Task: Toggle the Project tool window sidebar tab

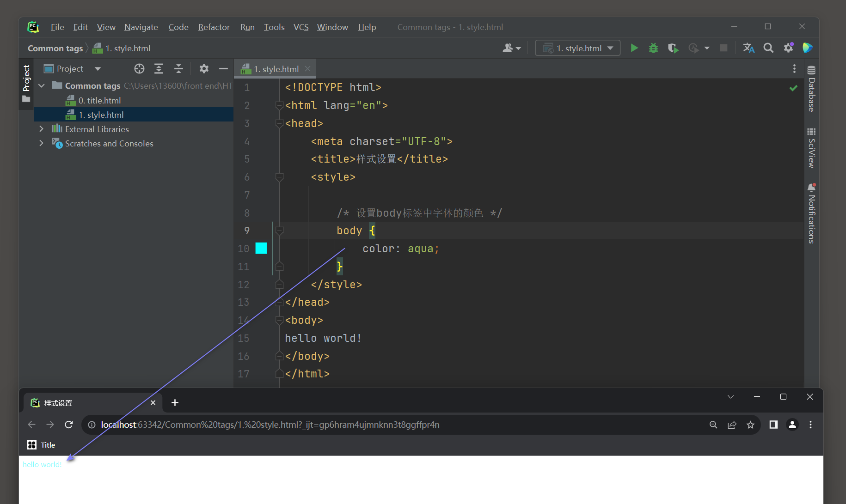Action: click(x=26, y=84)
